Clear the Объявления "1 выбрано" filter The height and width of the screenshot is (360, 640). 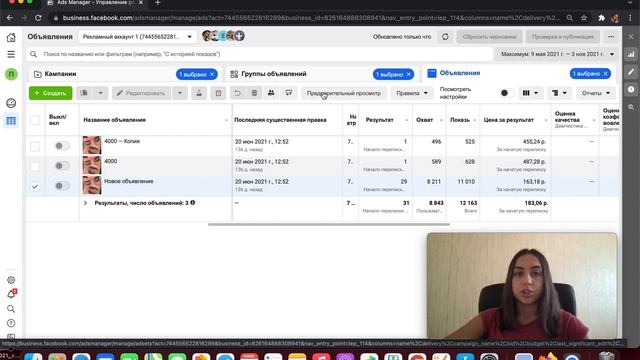606,73
